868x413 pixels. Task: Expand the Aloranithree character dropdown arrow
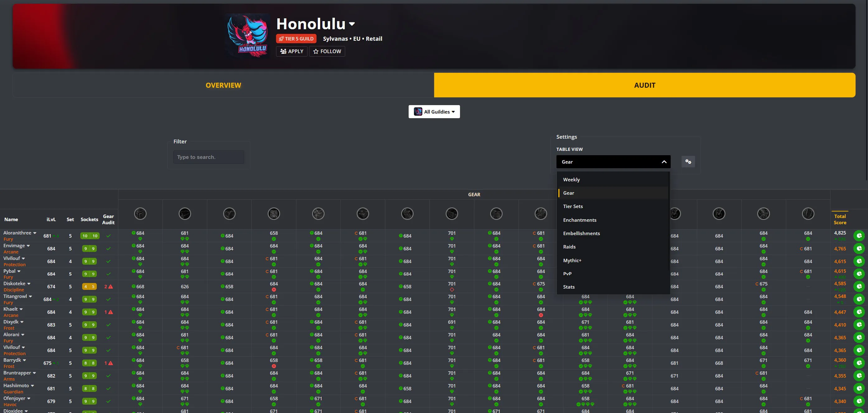point(35,233)
